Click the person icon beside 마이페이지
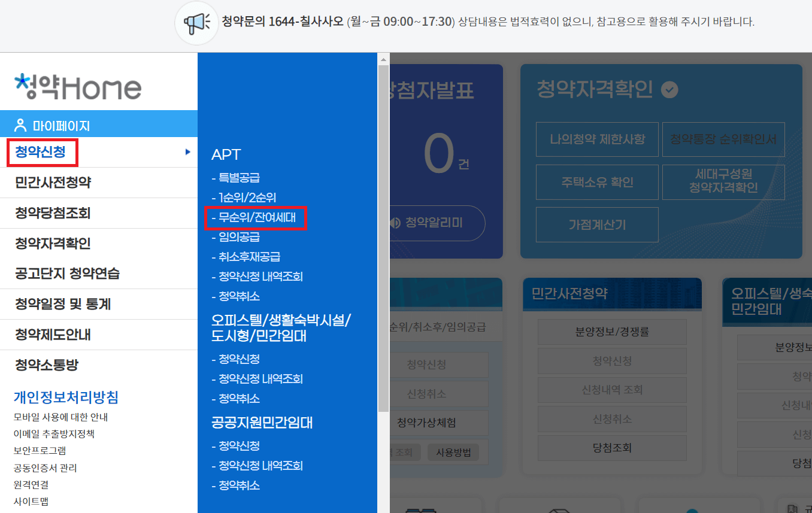This screenshot has height=513, width=812. 21,125
